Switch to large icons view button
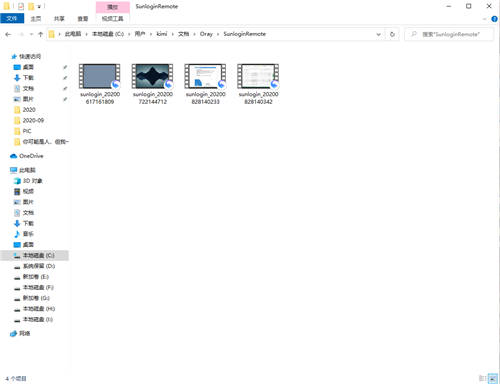Viewport: 500px width, 384px height. tap(493, 378)
